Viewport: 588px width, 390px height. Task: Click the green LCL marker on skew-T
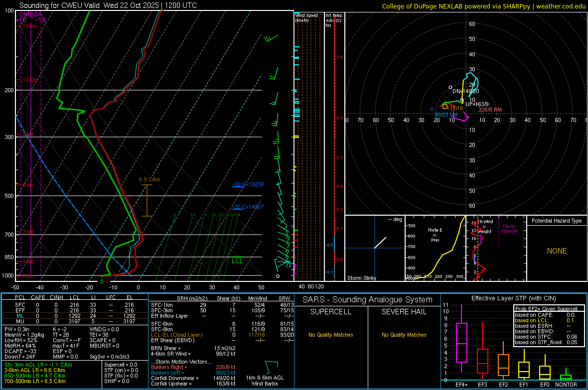pos(237,260)
